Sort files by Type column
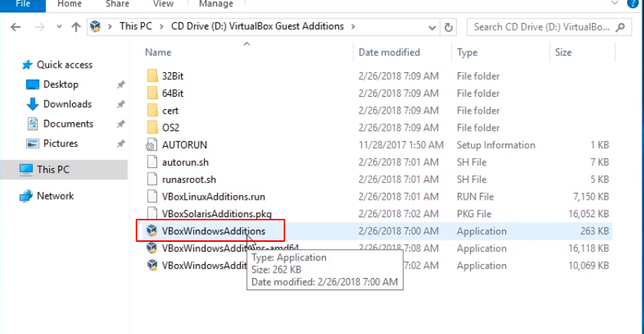Image resolution: width=644 pixels, height=334 pixels. pos(467,52)
